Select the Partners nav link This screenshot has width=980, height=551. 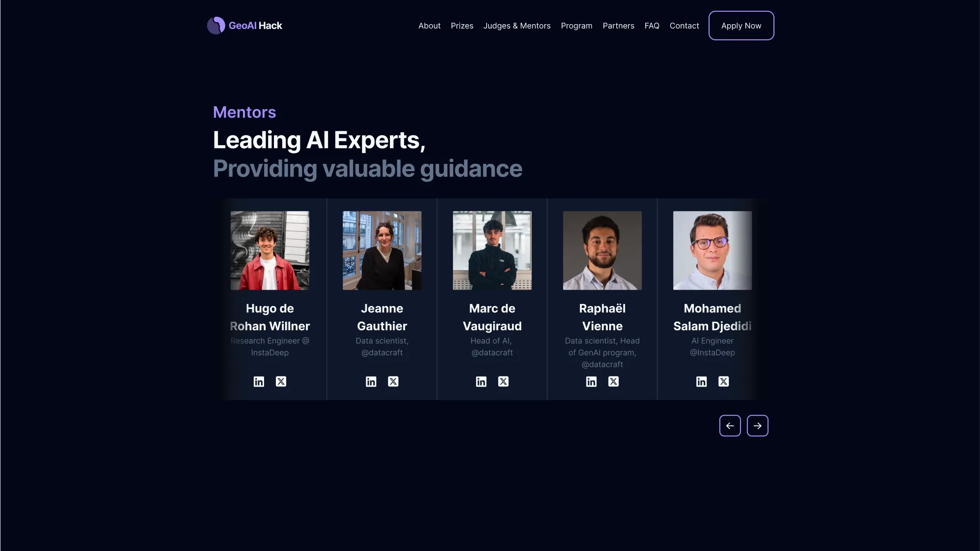618,26
